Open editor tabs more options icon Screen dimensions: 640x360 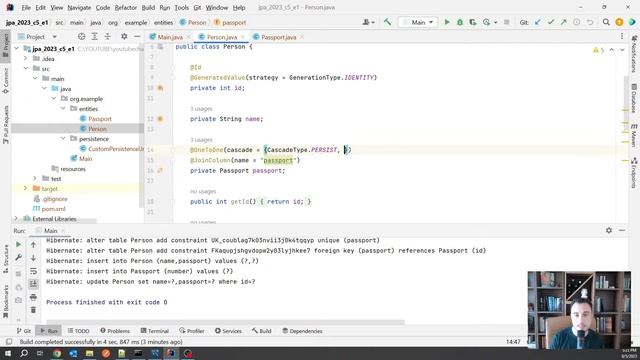(x=622, y=37)
